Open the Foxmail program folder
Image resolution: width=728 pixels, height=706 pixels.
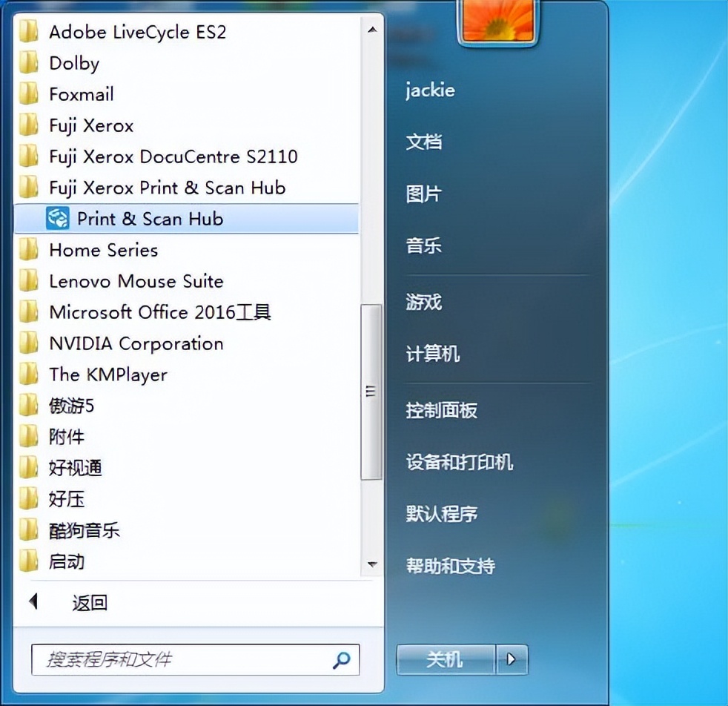(x=81, y=94)
